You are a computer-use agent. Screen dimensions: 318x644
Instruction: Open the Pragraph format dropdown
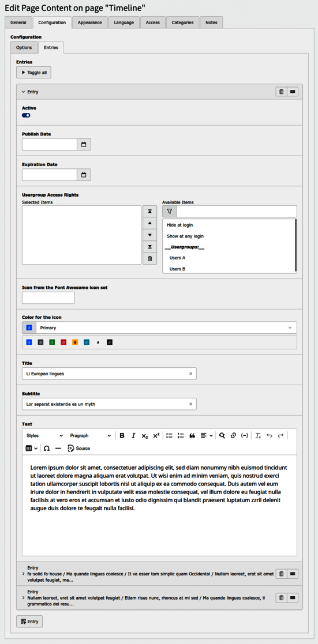click(90, 436)
